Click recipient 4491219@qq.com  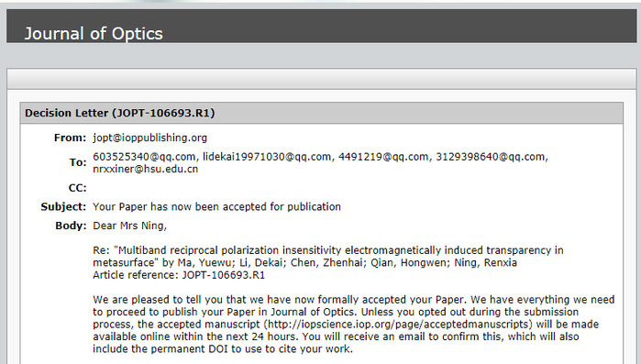pos(383,157)
